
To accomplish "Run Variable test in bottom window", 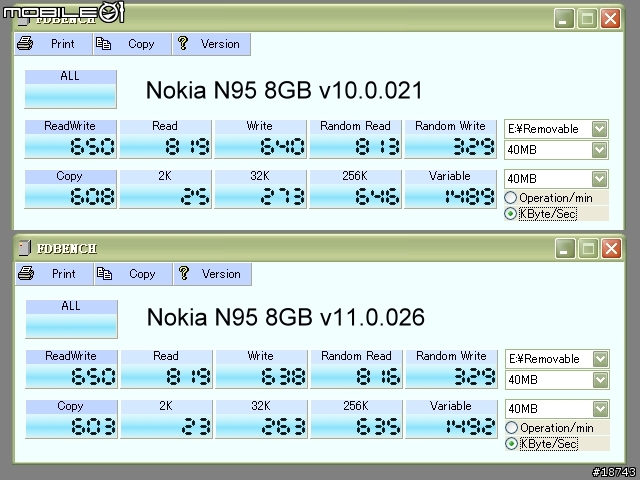I will (451, 419).
